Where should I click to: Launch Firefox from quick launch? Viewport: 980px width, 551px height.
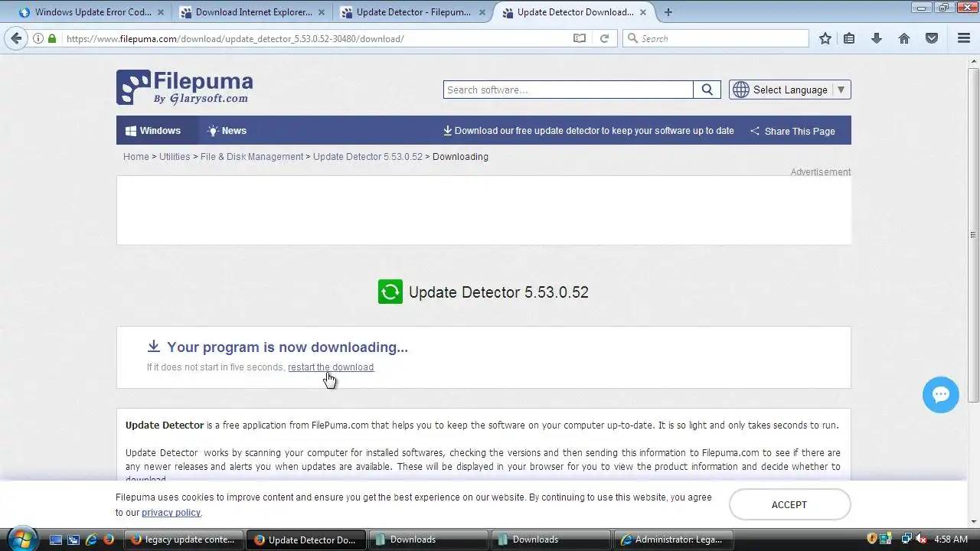(109, 540)
